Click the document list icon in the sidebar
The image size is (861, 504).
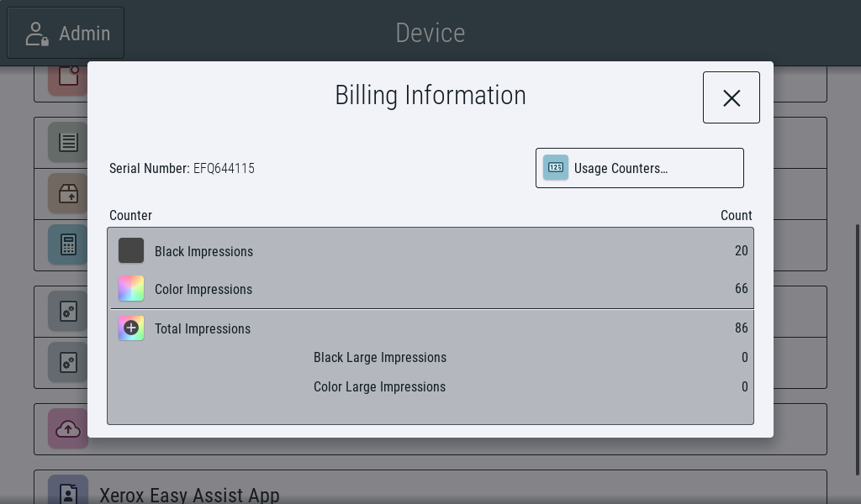(67, 142)
